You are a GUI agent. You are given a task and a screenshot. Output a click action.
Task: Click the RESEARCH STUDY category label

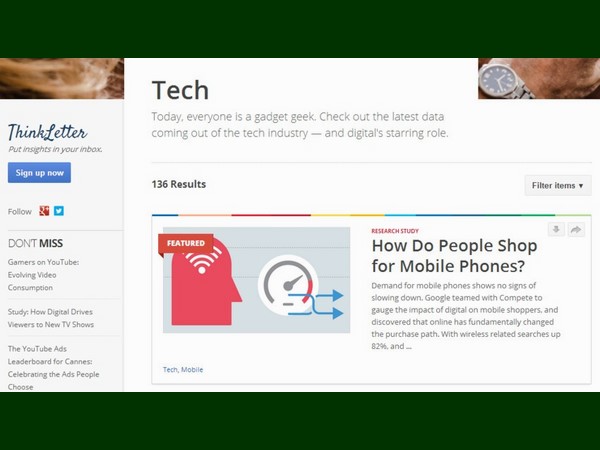tap(395, 231)
